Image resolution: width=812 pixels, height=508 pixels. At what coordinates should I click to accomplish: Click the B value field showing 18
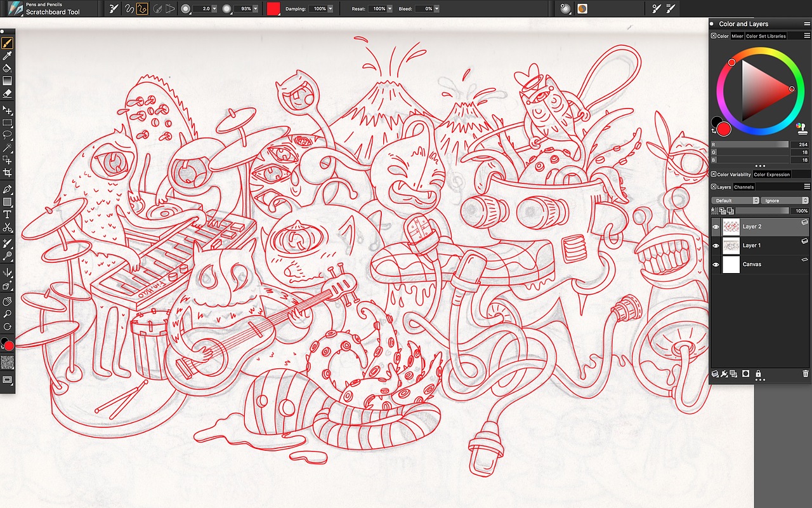coord(799,160)
